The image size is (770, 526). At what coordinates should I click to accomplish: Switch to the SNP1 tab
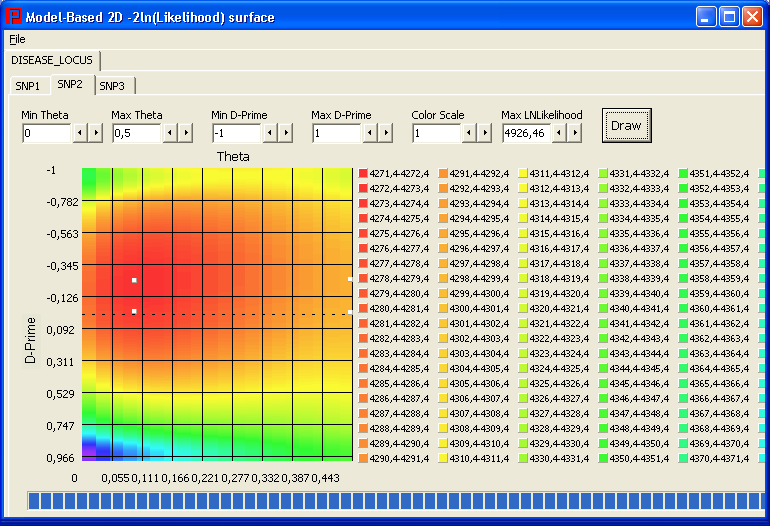point(28,86)
